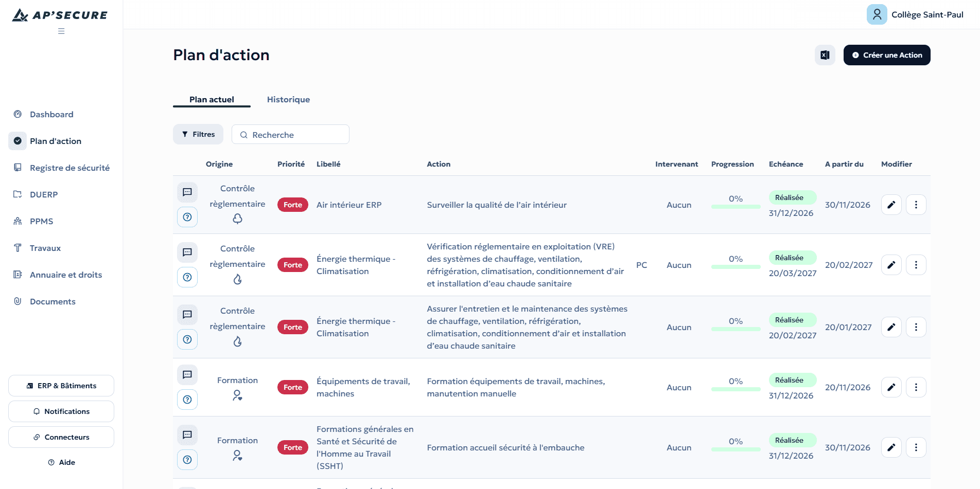This screenshot has width=980, height=489.
Task: Open the Collège Saint-Paul user avatar
Action: click(x=877, y=14)
